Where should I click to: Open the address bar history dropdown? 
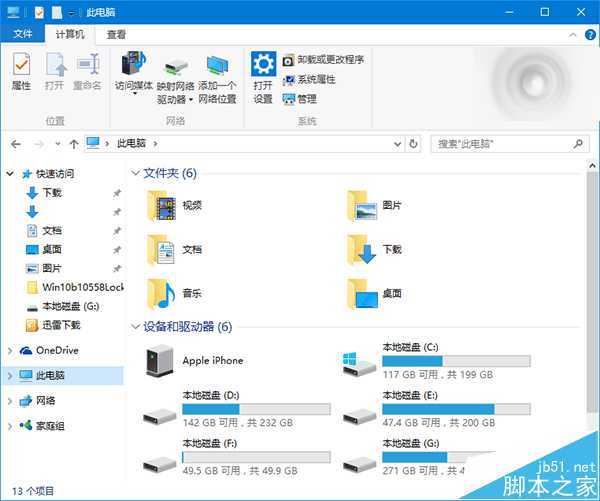coord(398,144)
